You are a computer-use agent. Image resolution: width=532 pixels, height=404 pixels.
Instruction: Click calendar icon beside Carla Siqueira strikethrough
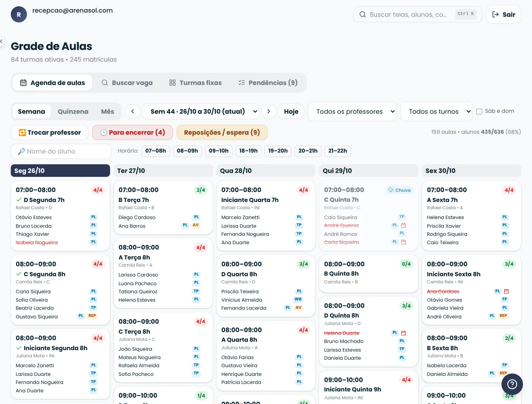coord(404,242)
